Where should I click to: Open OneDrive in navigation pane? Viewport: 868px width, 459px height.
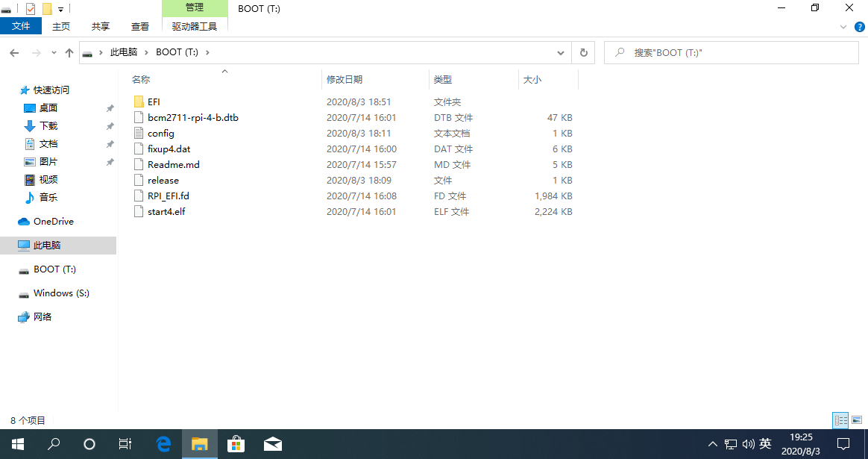tap(53, 221)
